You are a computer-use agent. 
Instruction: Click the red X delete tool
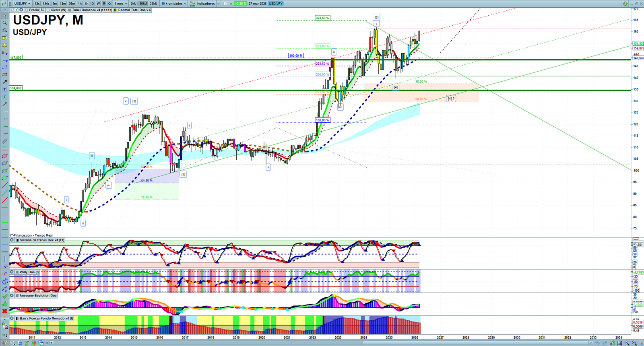pyautogui.click(x=4, y=311)
